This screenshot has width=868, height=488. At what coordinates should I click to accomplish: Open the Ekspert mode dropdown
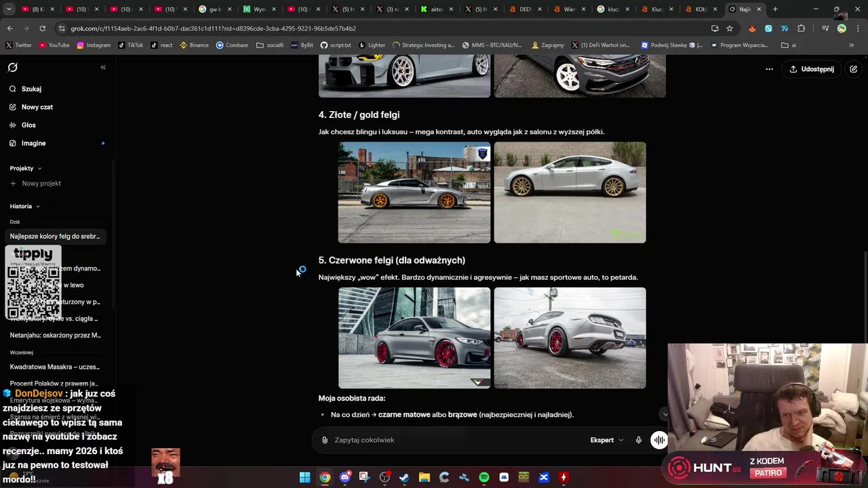606,440
